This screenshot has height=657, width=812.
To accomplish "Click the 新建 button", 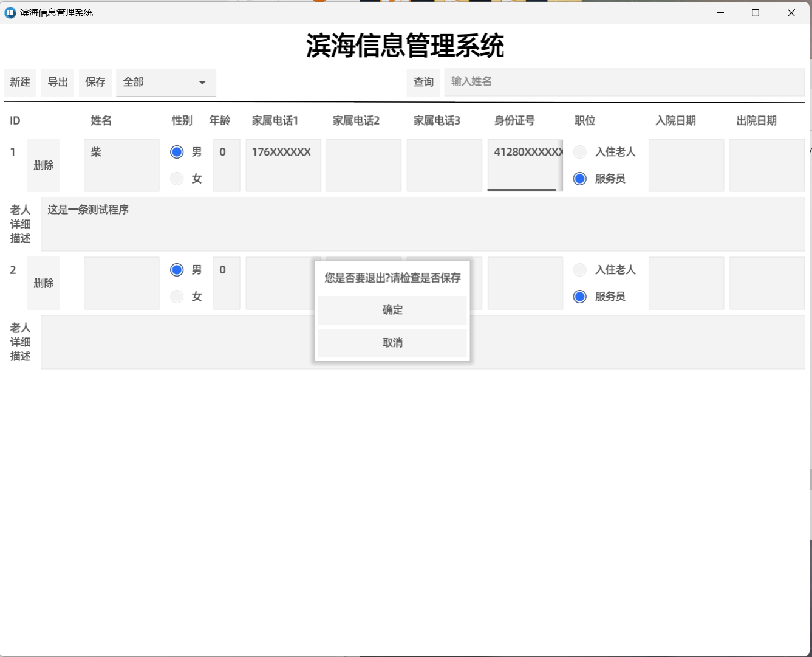I will (20, 82).
